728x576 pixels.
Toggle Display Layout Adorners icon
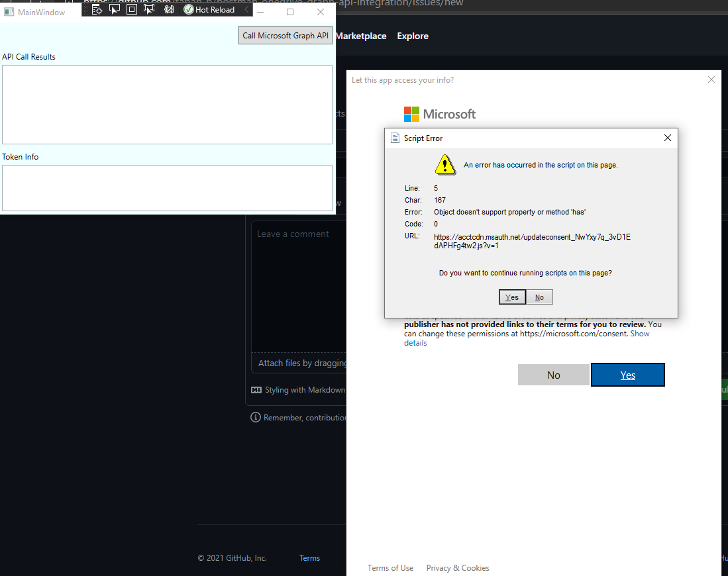coord(132,10)
